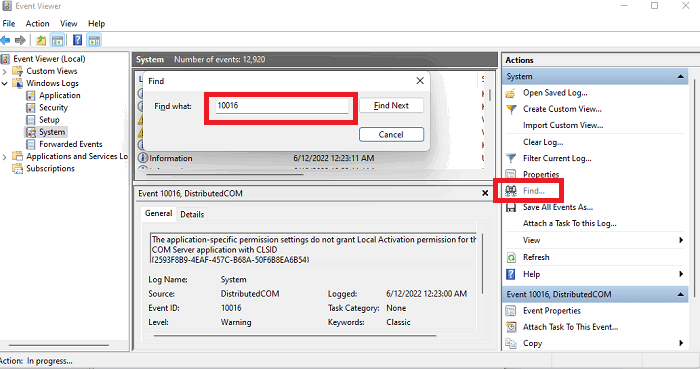This screenshot has height=369, width=700.
Task: Click the Find Next button
Action: [391, 105]
